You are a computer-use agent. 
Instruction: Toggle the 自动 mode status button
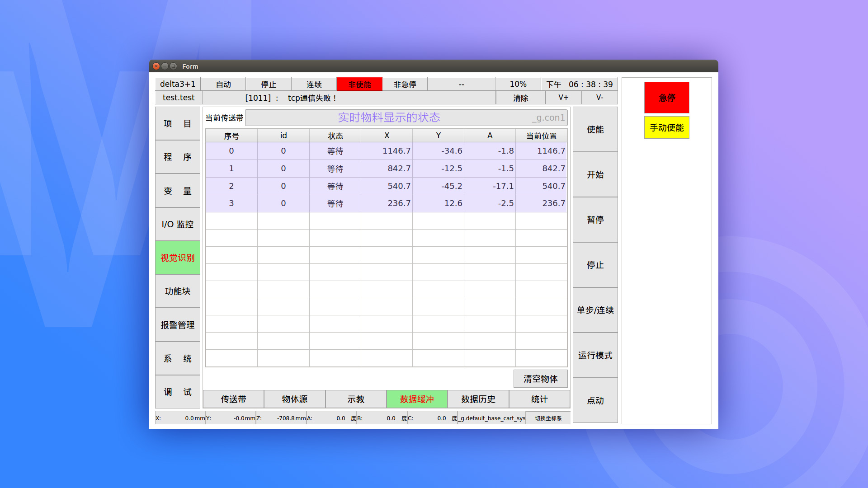223,84
